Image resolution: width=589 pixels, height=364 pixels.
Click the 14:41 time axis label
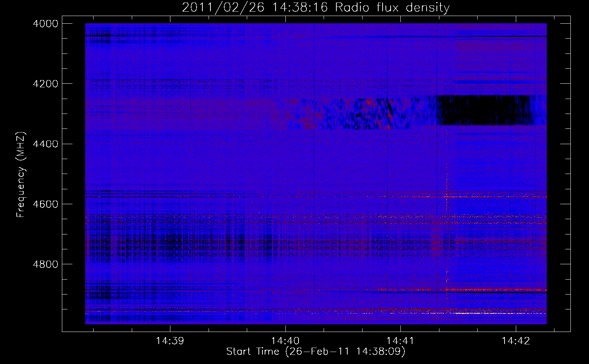(400, 341)
